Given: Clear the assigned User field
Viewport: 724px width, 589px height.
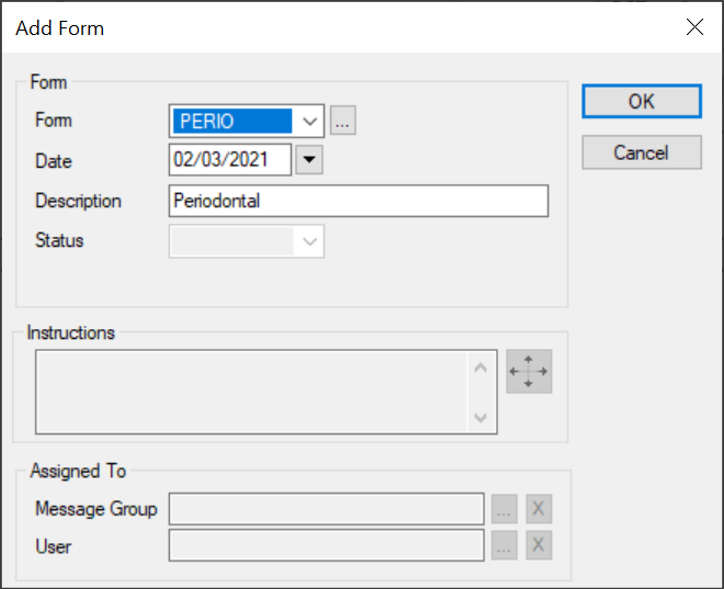Looking at the screenshot, I should (538, 545).
